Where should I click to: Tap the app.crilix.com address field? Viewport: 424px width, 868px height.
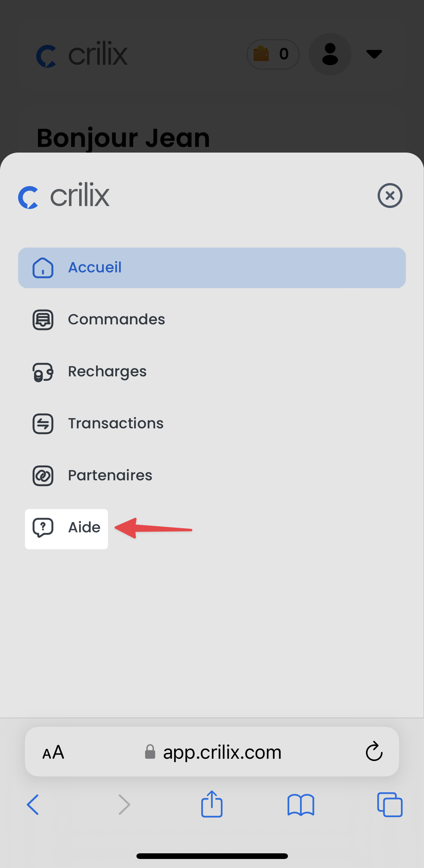tap(212, 752)
